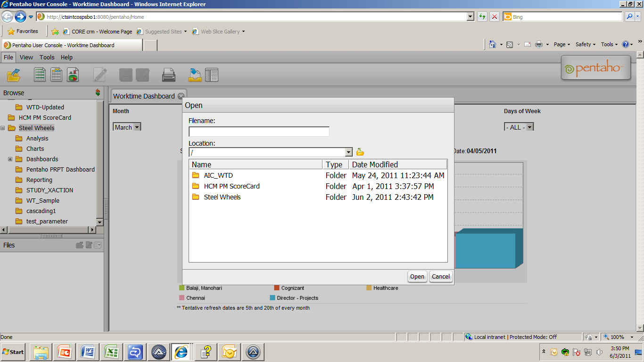Create a new report with the green-striped sheet icon
The height and width of the screenshot is (362, 644).
[40, 74]
